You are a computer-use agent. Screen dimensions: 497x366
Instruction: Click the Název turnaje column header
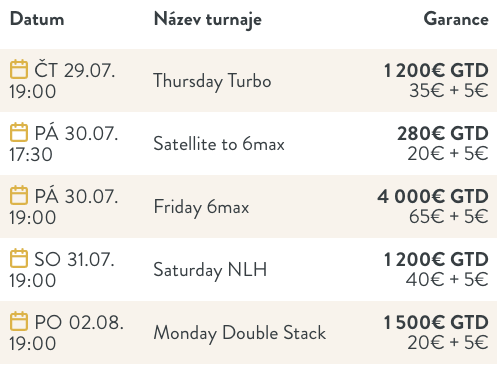coord(208,20)
